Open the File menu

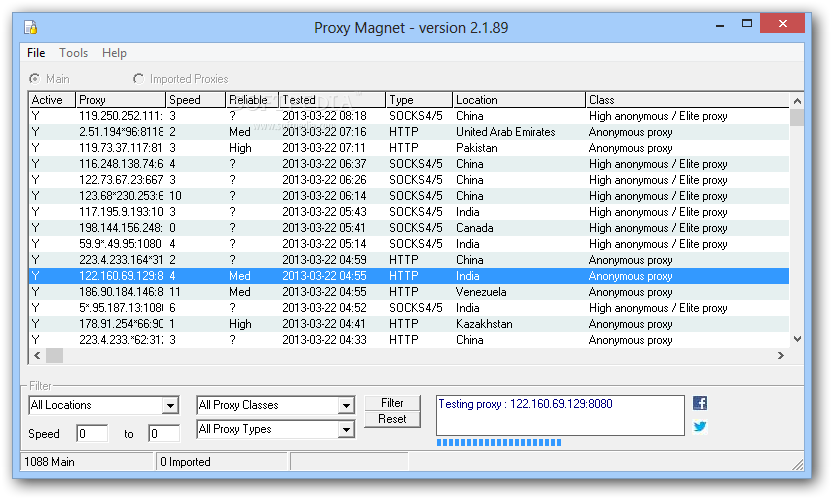pyautogui.click(x=36, y=53)
